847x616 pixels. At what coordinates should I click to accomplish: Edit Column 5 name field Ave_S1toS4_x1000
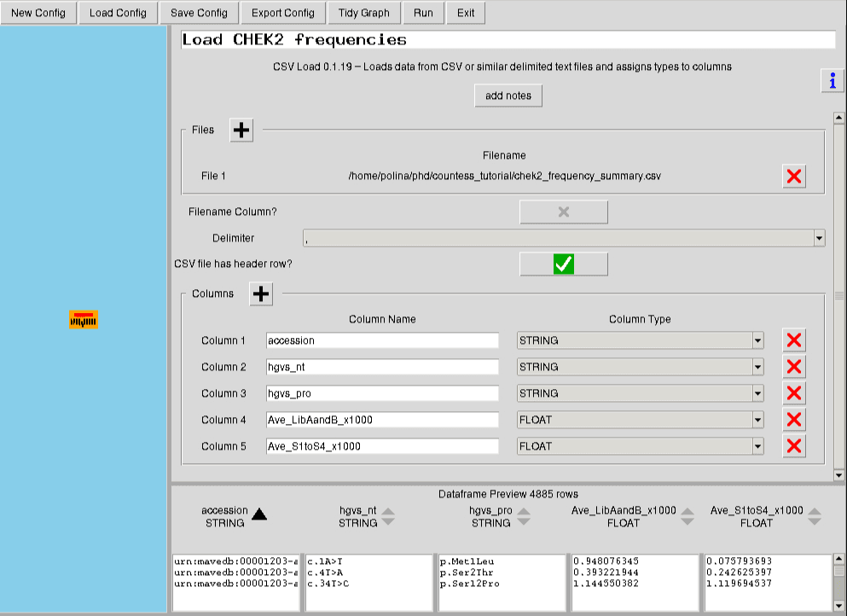(382, 446)
